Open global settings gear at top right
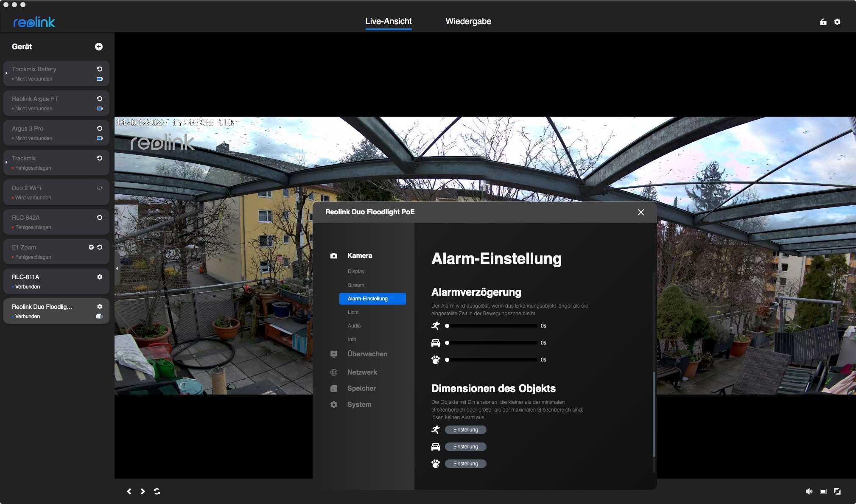 point(837,22)
